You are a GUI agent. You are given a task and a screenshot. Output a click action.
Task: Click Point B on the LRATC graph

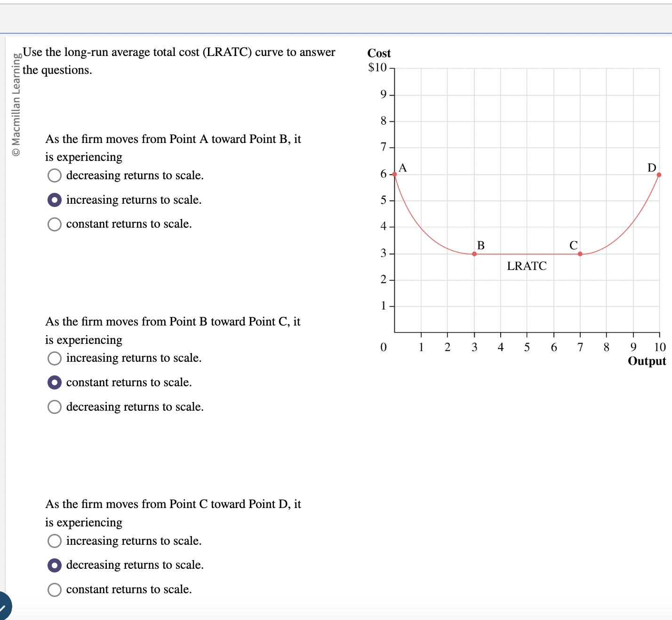(x=474, y=254)
